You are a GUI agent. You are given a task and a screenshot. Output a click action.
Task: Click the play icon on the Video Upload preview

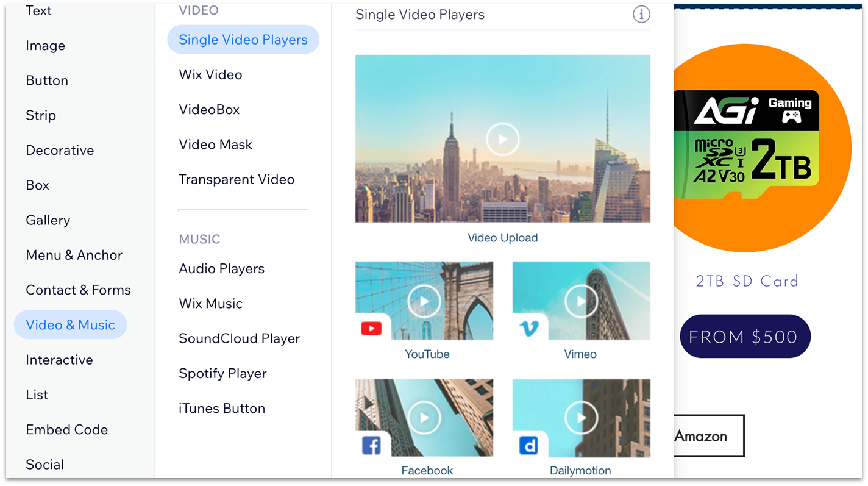[x=502, y=139]
